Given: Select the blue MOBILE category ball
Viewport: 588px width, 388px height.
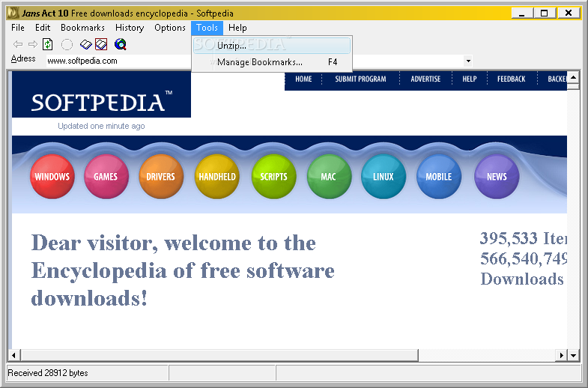Looking at the screenshot, I should point(439,176).
